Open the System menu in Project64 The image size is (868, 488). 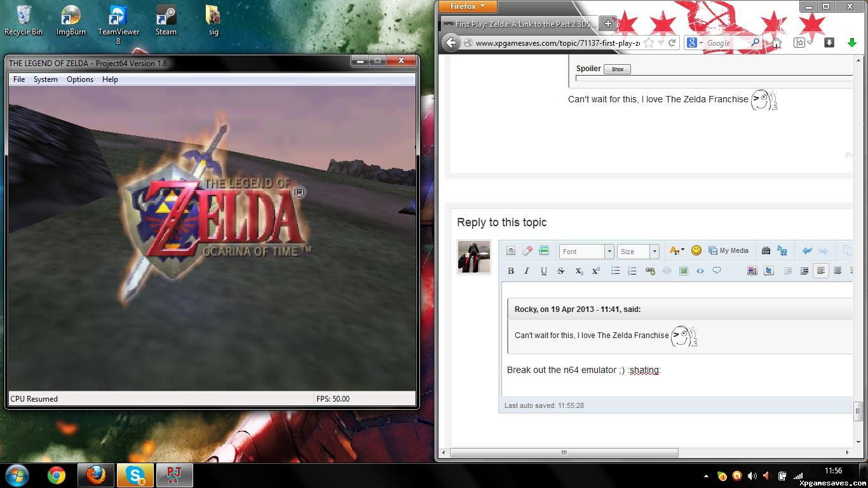click(x=46, y=79)
